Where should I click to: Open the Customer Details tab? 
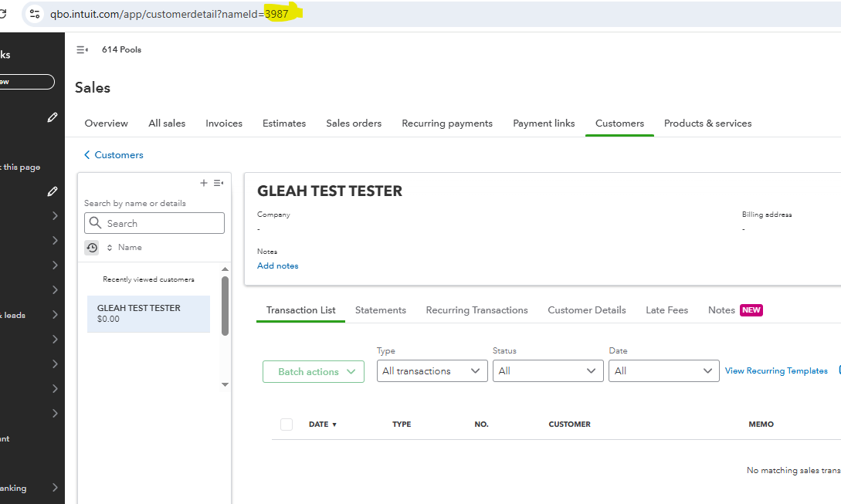586,310
